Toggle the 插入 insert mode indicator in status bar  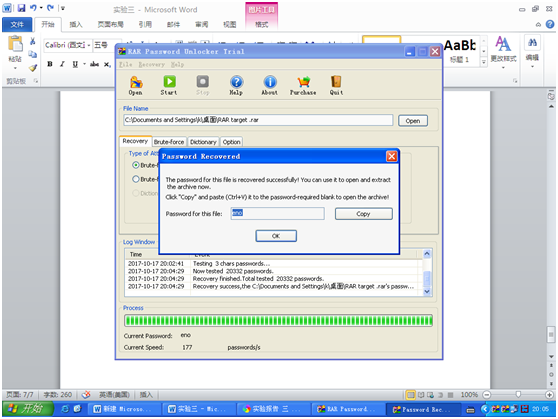point(146,395)
